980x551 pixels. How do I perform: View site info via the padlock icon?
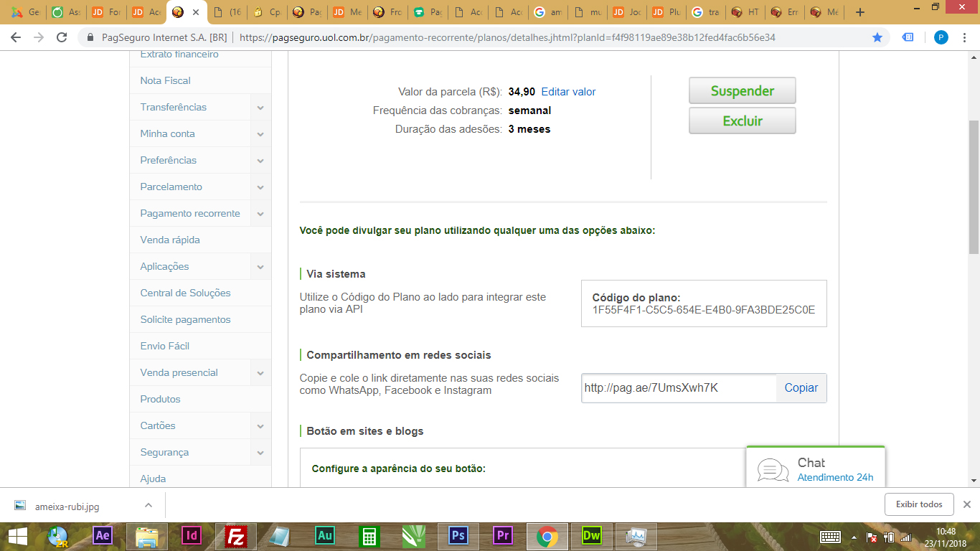(x=90, y=37)
